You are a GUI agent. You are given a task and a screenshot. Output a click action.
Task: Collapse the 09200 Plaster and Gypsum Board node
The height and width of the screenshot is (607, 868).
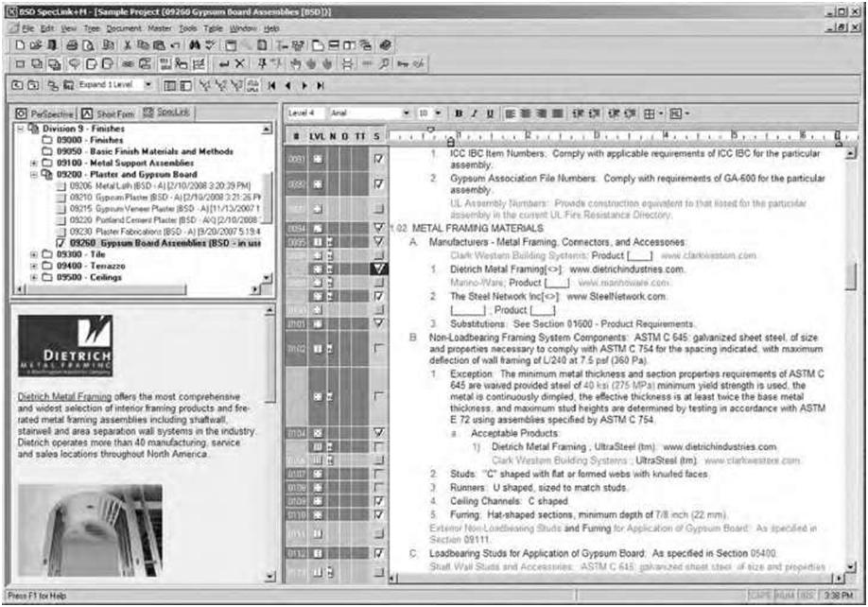(x=34, y=174)
